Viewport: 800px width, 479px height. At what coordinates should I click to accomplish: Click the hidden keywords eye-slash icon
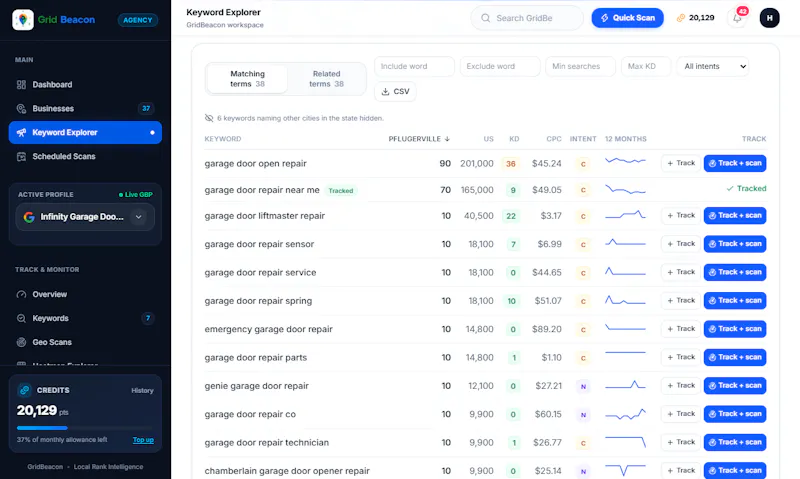(209, 118)
